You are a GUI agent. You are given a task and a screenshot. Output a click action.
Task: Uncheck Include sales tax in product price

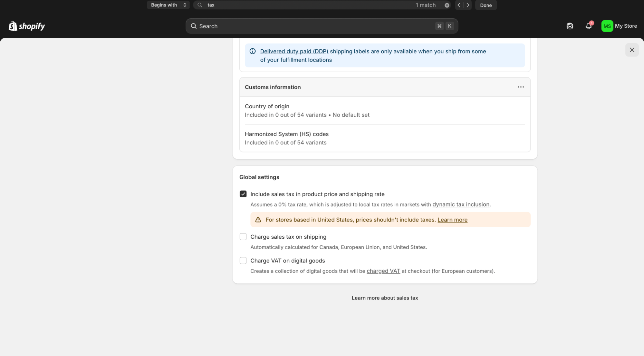243,194
